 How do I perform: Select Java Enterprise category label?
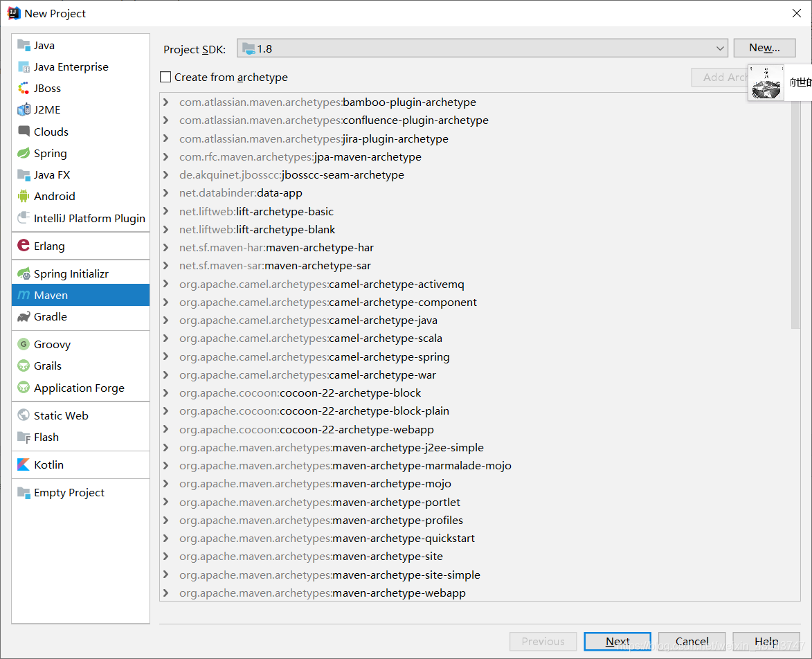(71, 66)
